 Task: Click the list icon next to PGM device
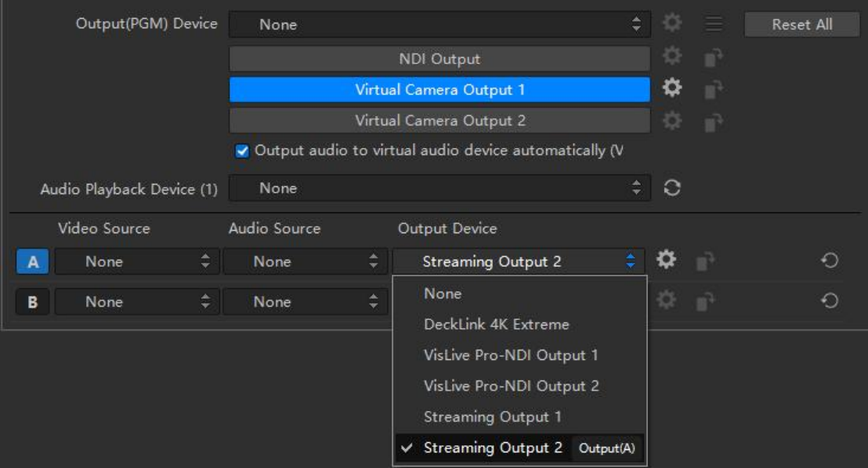pos(713,24)
